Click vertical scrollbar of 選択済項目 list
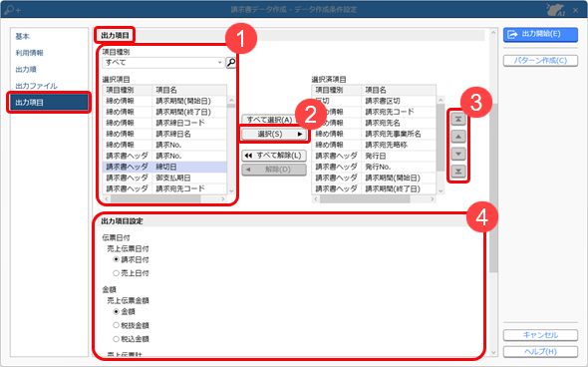588x367 pixels. coord(441,137)
